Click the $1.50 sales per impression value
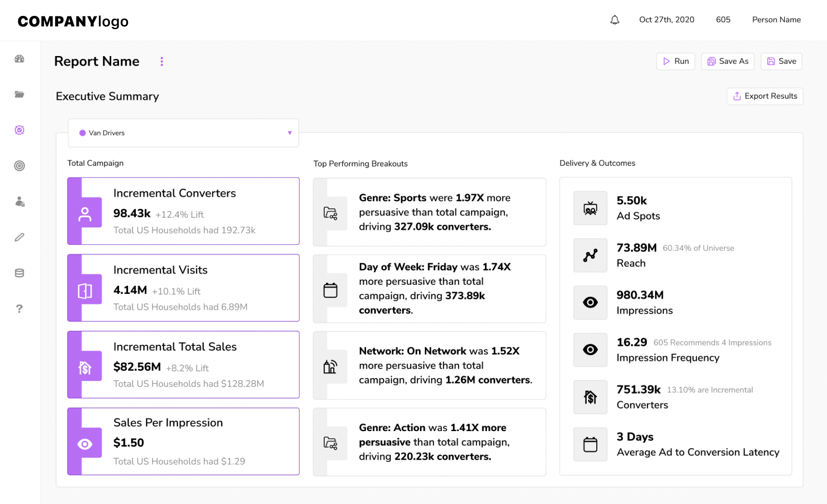This screenshot has height=504, width=827. coord(129,443)
